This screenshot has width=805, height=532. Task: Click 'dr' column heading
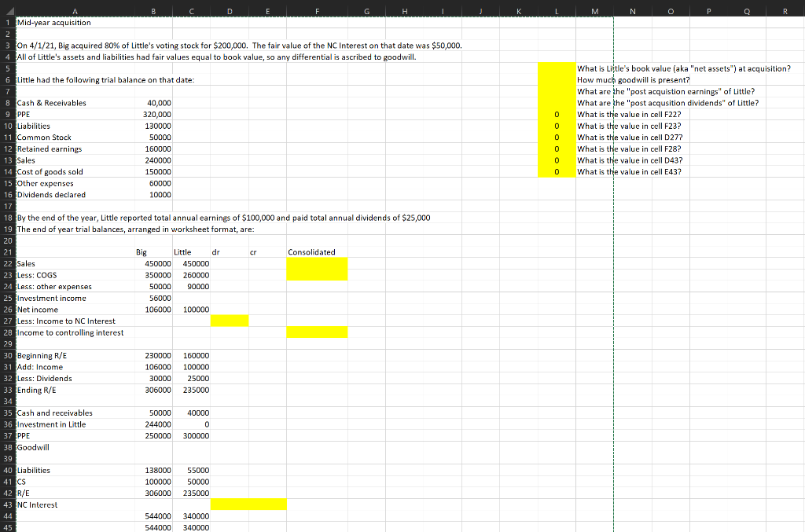coord(215,252)
